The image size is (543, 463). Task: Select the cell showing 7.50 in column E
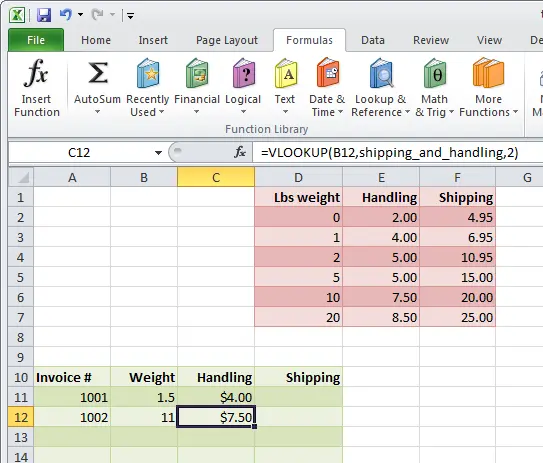point(381,297)
